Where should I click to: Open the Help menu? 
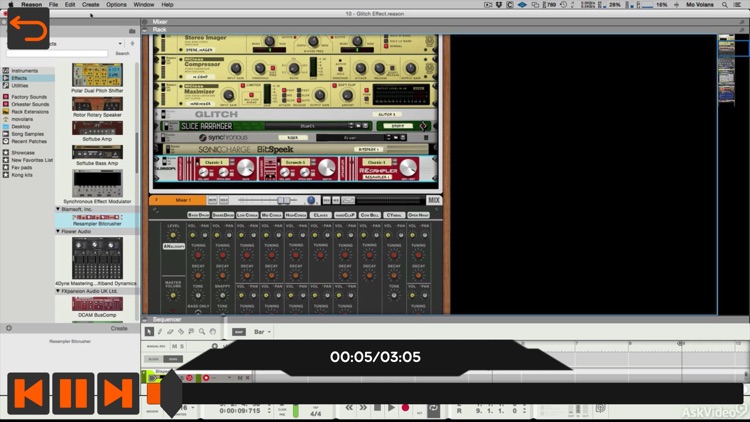[167, 4]
